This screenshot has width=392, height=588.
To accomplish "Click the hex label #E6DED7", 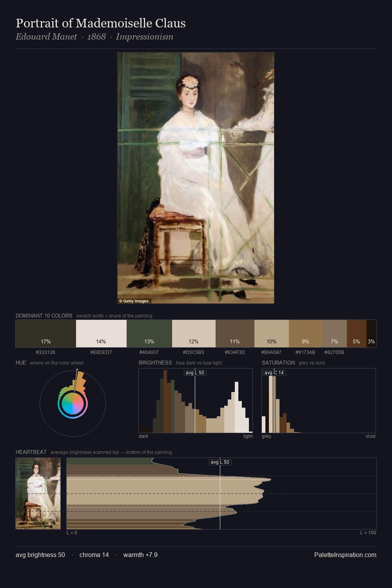I will (x=101, y=352).
